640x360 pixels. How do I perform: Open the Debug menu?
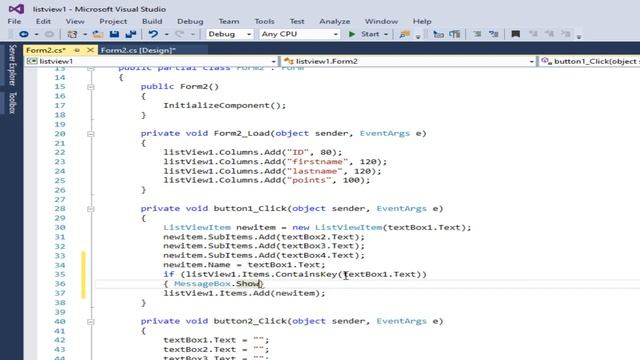click(x=190, y=21)
